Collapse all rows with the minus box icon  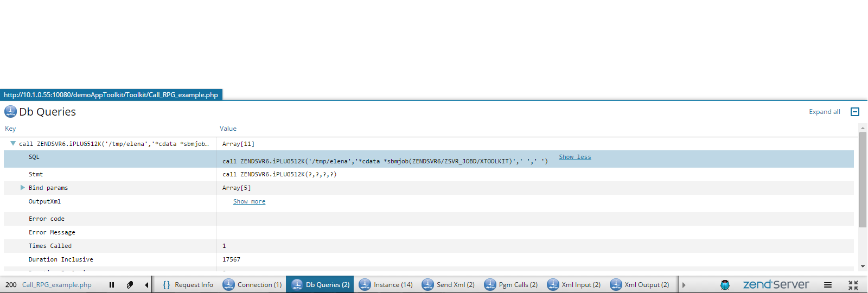(855, 112)
